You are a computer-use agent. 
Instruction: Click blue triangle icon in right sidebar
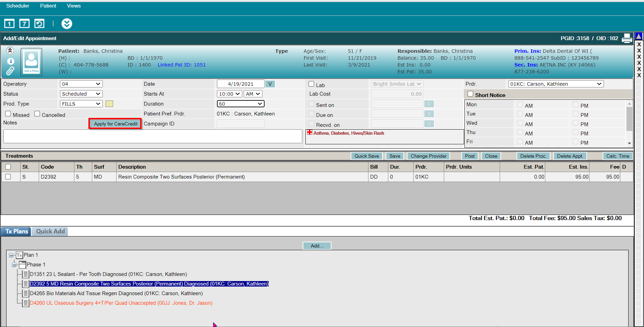[639, 36]
